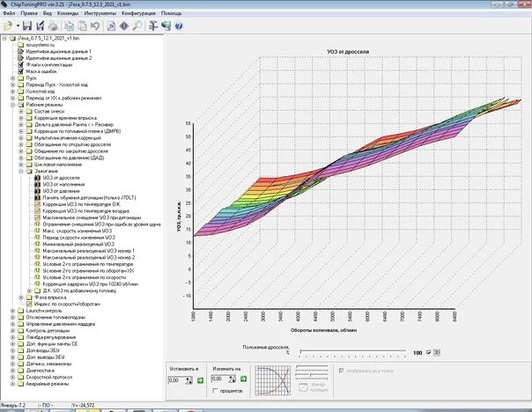Click the network computers toolbar icon

click(166, 26)
